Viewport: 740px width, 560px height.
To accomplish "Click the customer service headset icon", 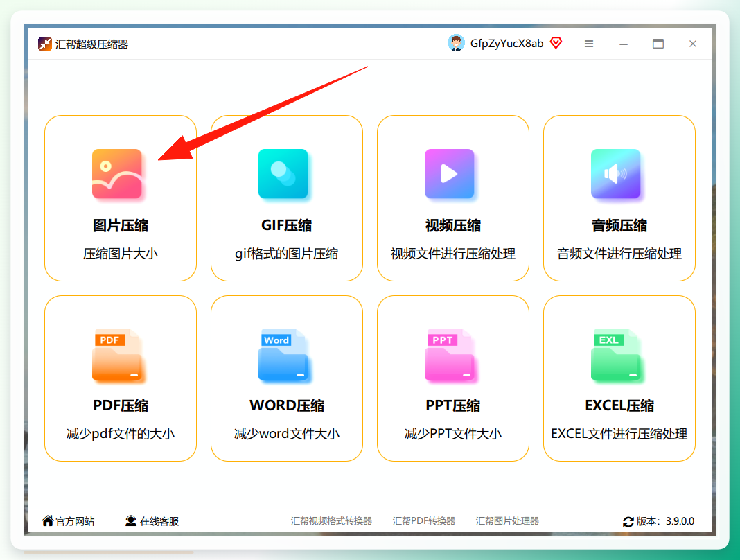I will coord(131,520).
